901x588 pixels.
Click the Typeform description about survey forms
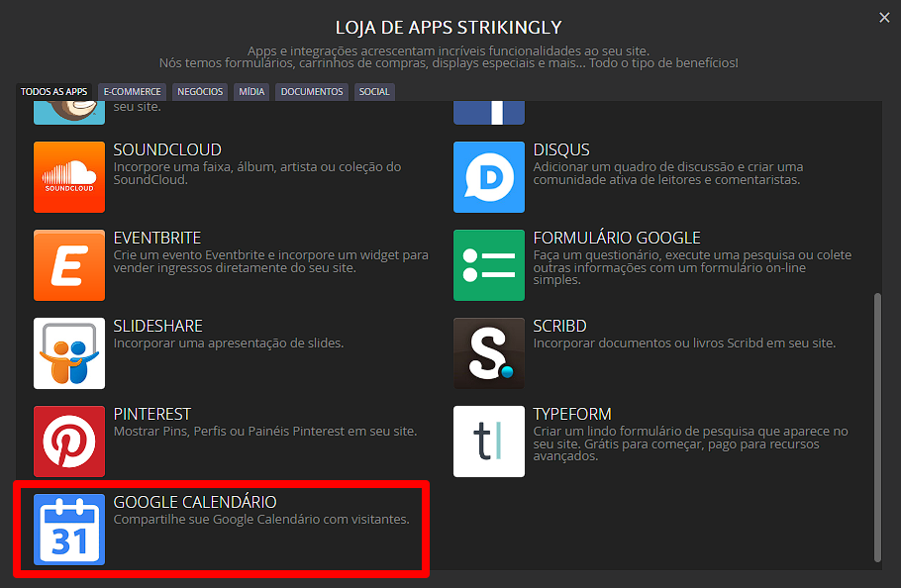(691, 443)
